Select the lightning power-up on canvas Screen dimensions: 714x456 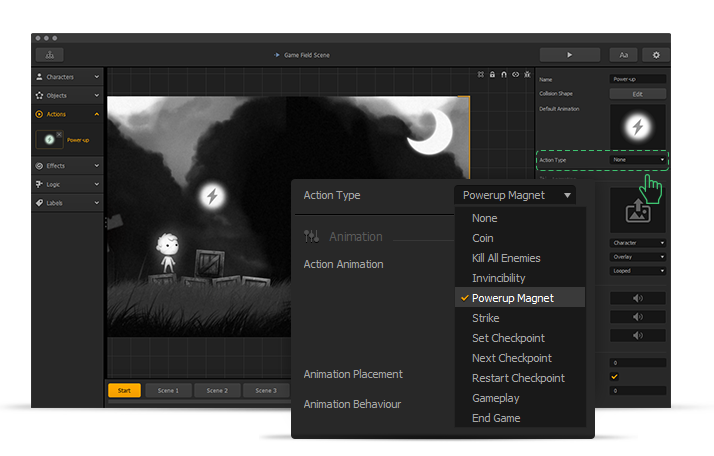pos(212,196)
